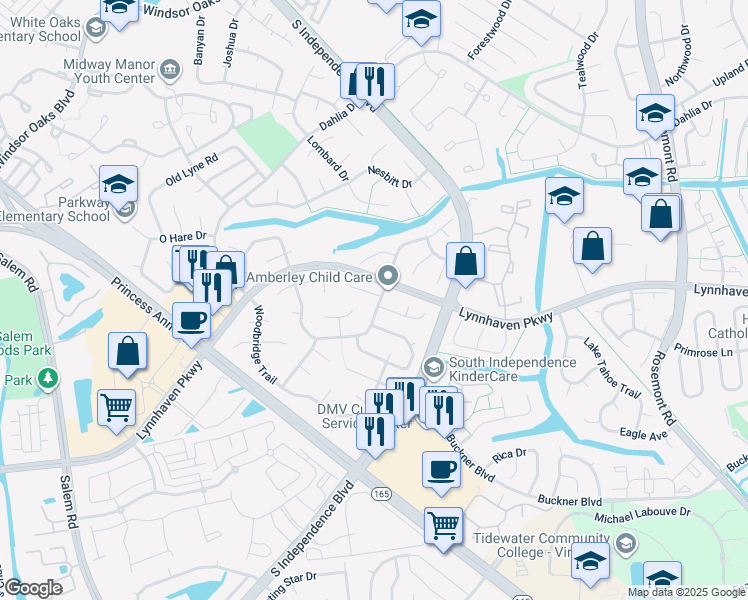Click the Salem Rd label at bottom left
This screenshot has height=600, width=748.
[69, 502]
